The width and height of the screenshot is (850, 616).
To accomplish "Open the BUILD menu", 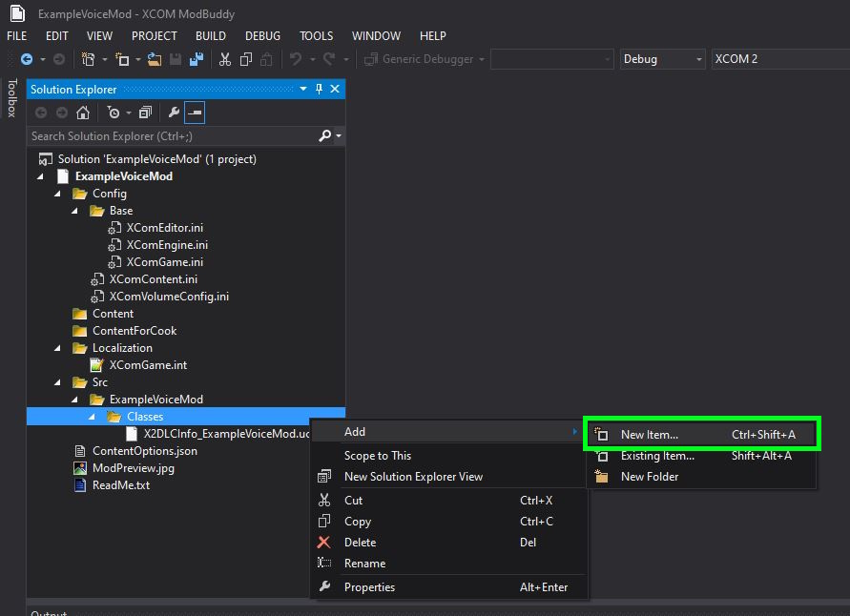I will [210, 35].
